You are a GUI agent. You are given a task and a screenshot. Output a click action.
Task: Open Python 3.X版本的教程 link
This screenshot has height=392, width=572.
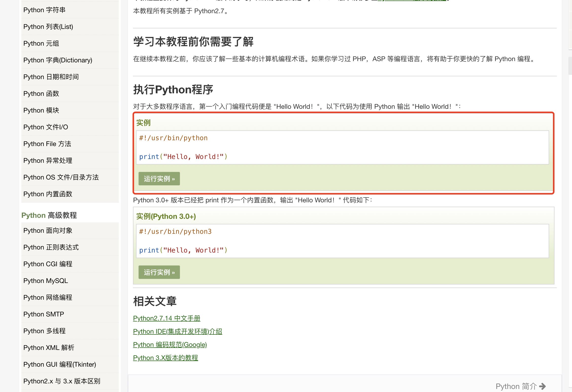pos(165,358)
